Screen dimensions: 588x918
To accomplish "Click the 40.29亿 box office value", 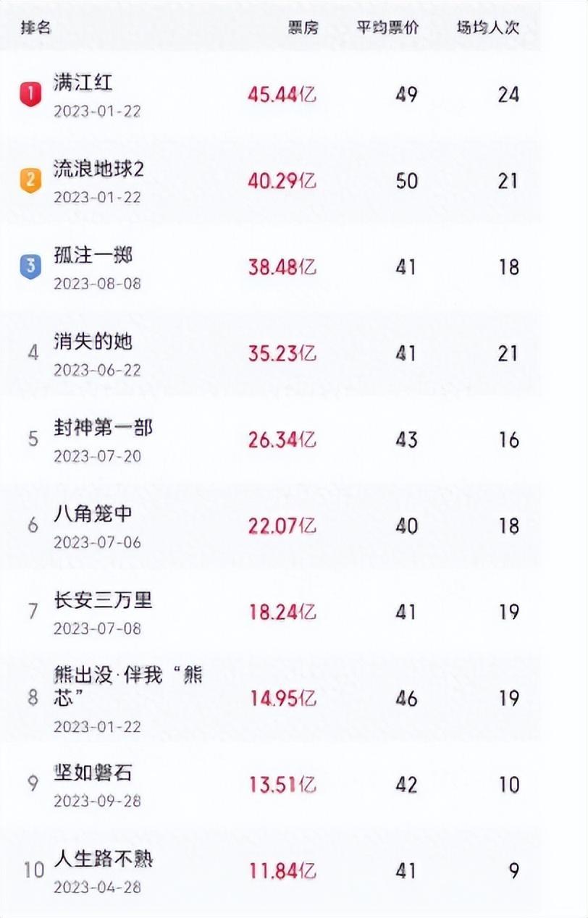I will [x=282, y=180].
